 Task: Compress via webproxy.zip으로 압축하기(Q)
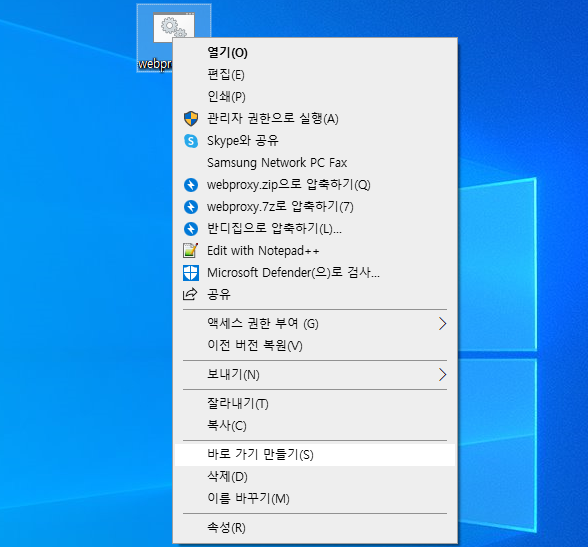(315, 185)
